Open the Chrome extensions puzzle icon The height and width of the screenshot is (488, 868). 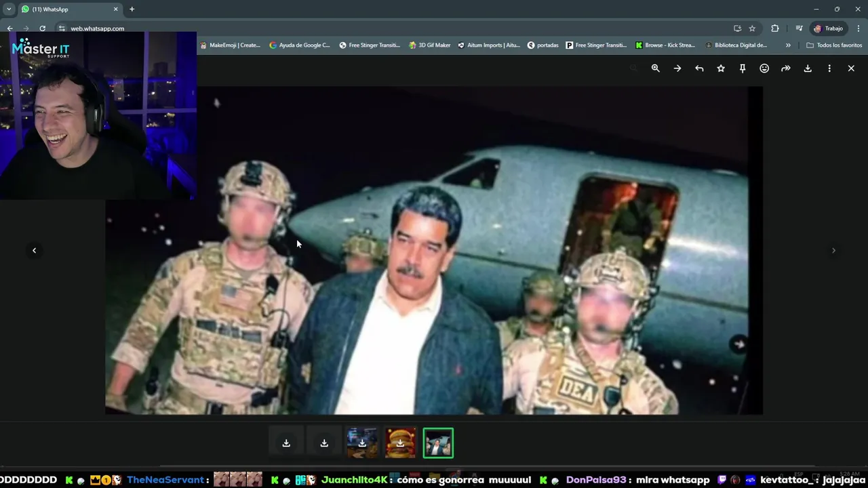tap(775, 28)
